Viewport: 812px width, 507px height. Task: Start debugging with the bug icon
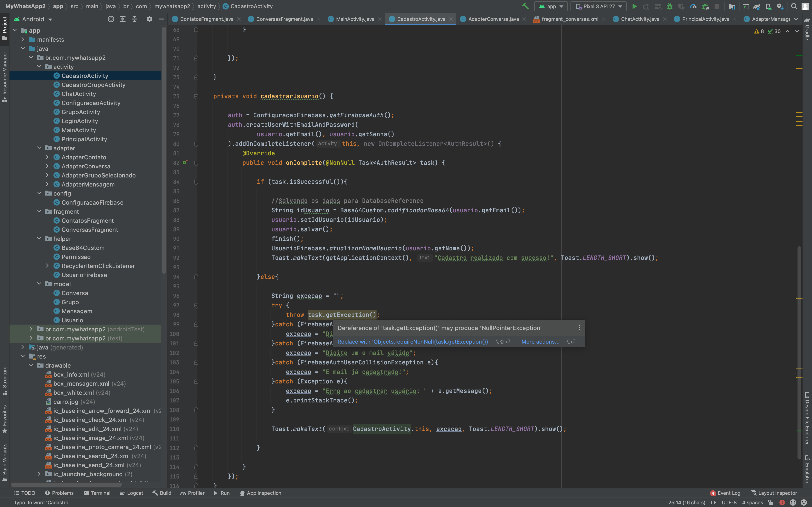670,6
